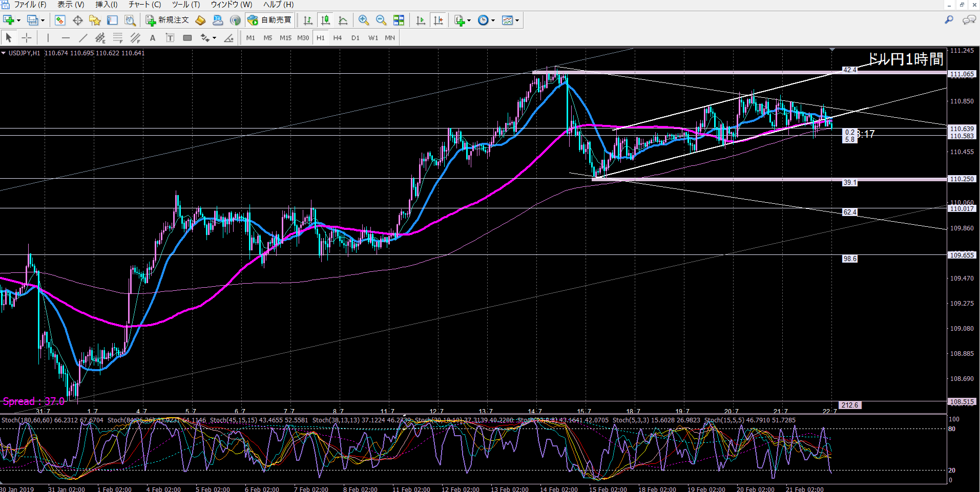The image size is (980, 492).
Task: Select the Fibonacci retracement tool
Action: [x=118, y=37]
